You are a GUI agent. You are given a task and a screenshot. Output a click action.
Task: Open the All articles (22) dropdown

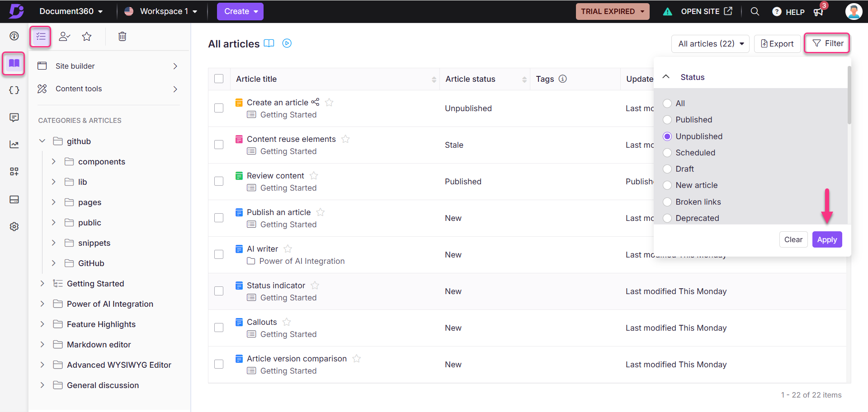tap(711, 44)
